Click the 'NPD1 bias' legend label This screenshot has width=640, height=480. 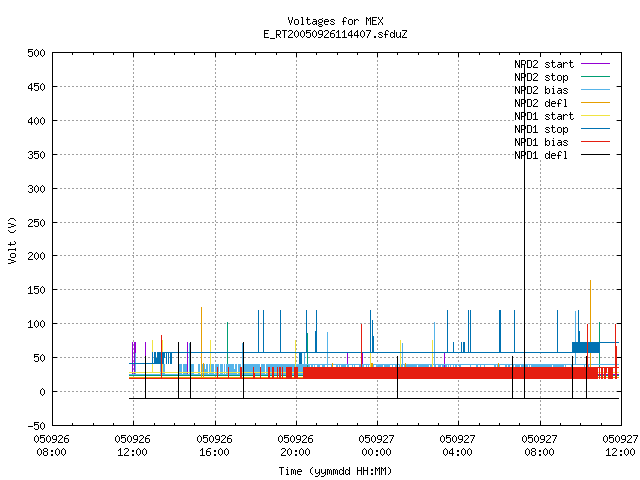click(541, 142)
